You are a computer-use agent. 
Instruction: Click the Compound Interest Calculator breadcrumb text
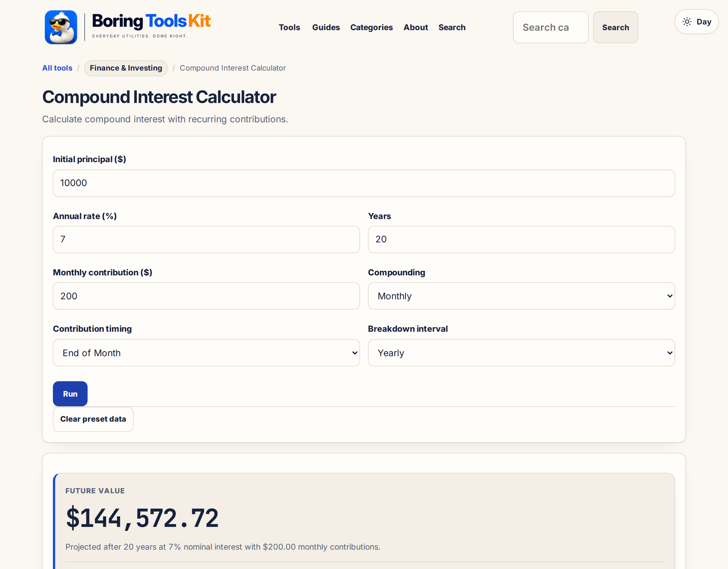pyautogui.click(x=233, y=68)
